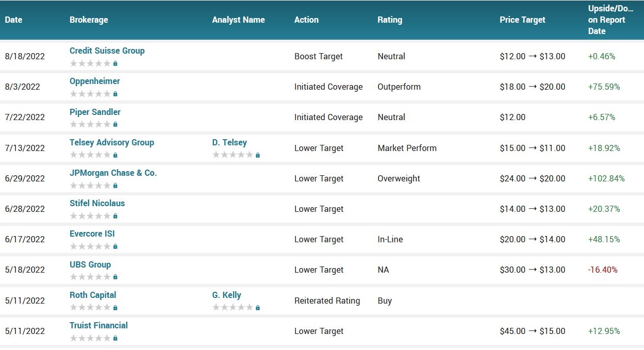
Task: Sort by the Analyst Name column header
Action: pos(239,20)
